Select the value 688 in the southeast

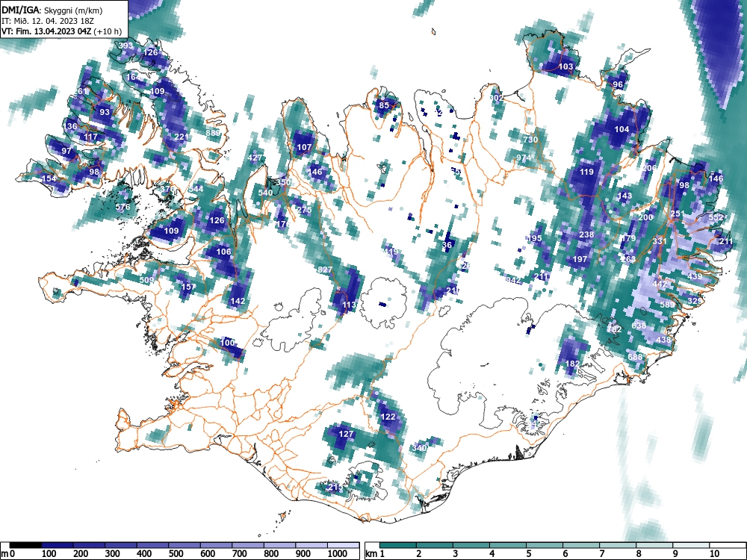pyautogui.click(x=635, y=357)
